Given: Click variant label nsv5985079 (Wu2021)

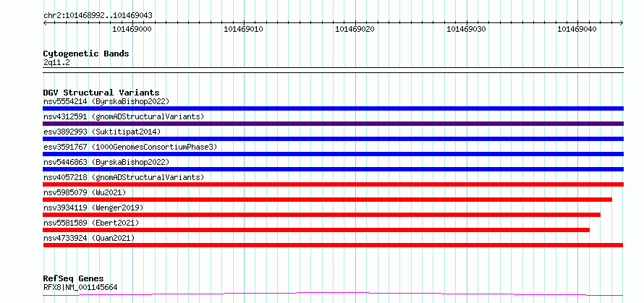Looking at the screenshot, I should [85, 192].
